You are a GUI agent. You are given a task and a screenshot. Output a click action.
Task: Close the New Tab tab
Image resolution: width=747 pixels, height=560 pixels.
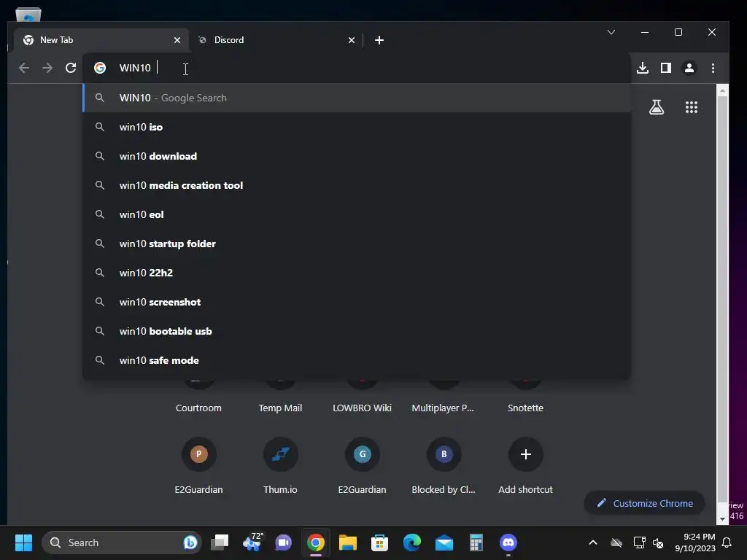pos(177,40)
